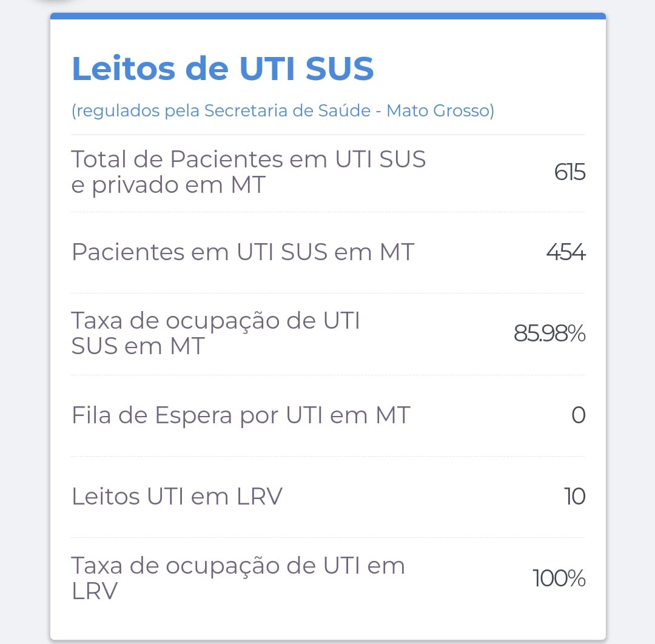Click 'e privado em MT' text line
This screenshot has height=644, width=655.
pos(169,184)
